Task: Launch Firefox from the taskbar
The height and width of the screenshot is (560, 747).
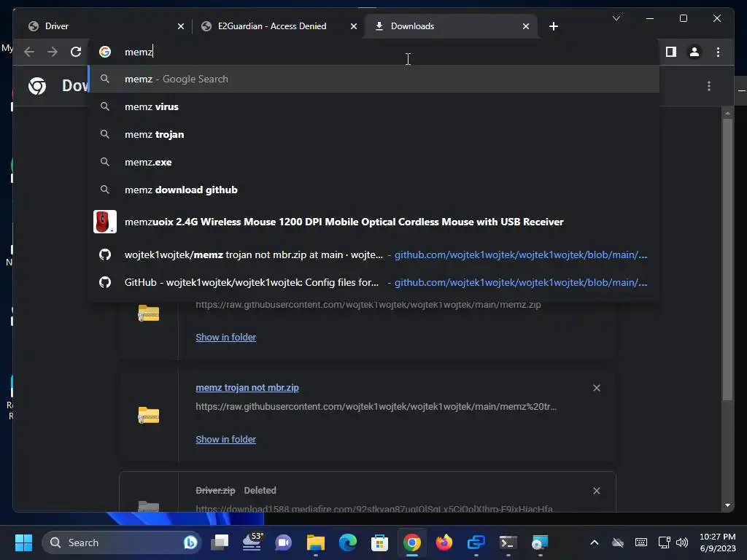Action: [444, 542]
